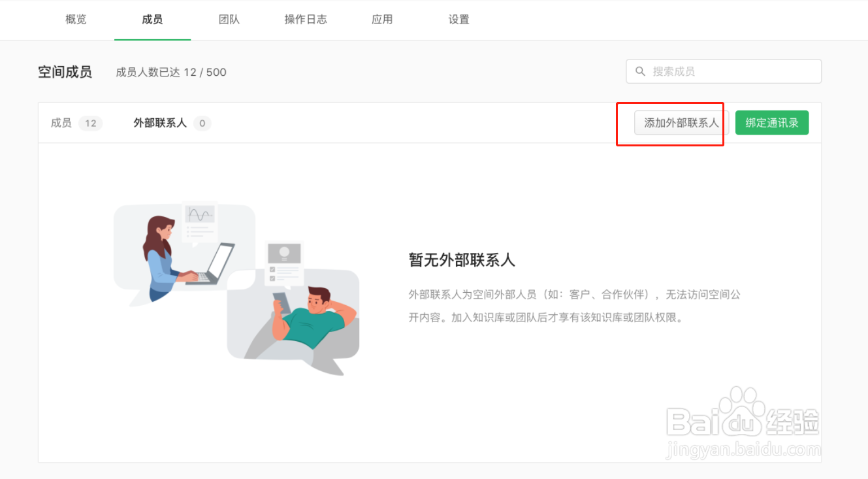Click the empty-state illustration of two people
This screenshot has width=868, height=479.
tap(236, 289)
